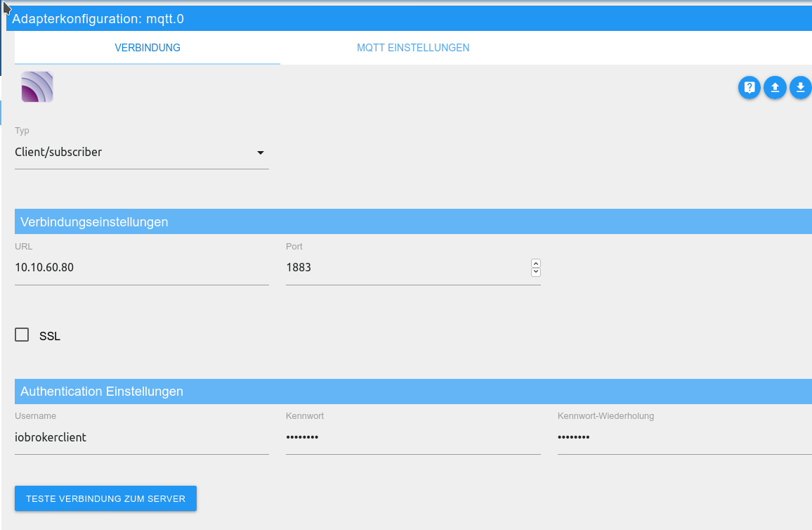Click the Verbindungseinstellungen section header
Image resolution: width=812 pixels, height=530 pixels.
point(413,221)
